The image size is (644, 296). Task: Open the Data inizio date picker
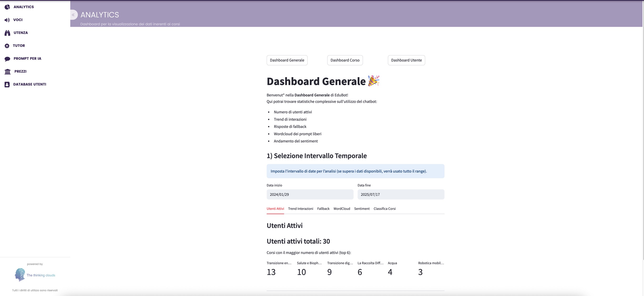[310, 194]
